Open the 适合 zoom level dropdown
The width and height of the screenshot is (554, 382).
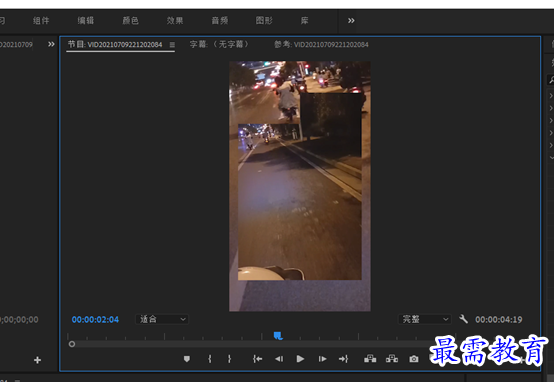click(162, 319)
